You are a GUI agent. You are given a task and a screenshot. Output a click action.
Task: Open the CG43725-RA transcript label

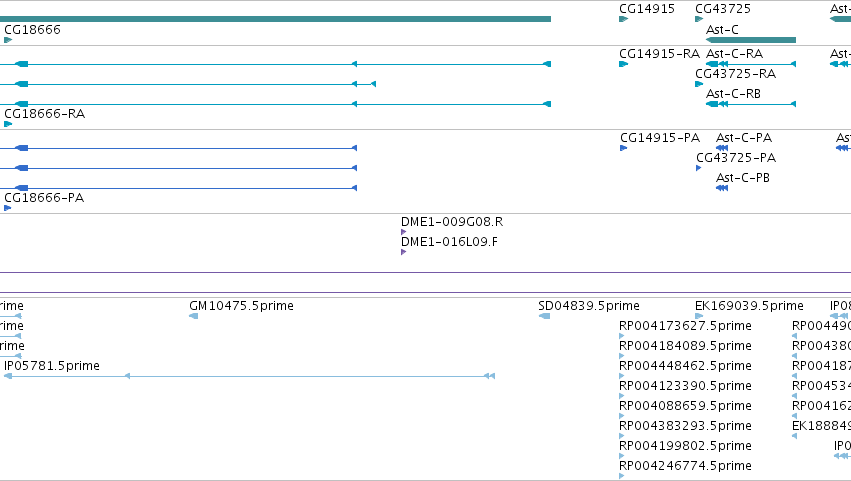click(x=735, y=74)
